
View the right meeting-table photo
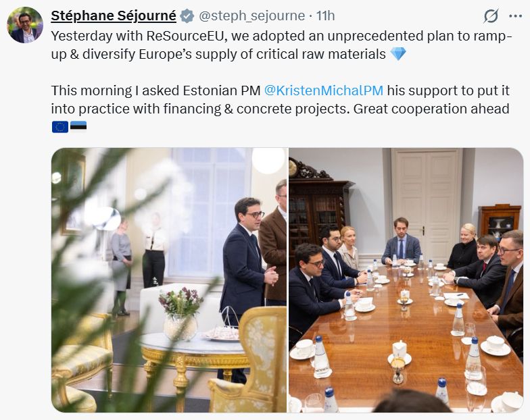point(406,280)
